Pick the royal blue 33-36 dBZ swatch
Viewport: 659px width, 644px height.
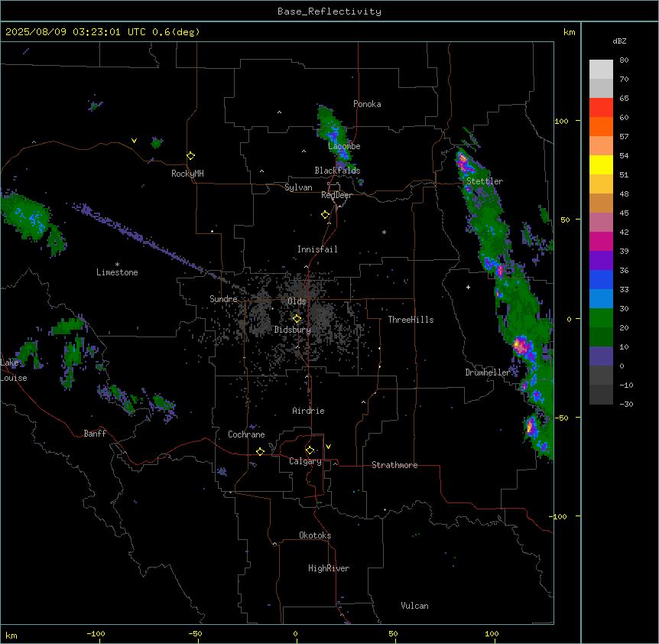click(x=601, y=279)
